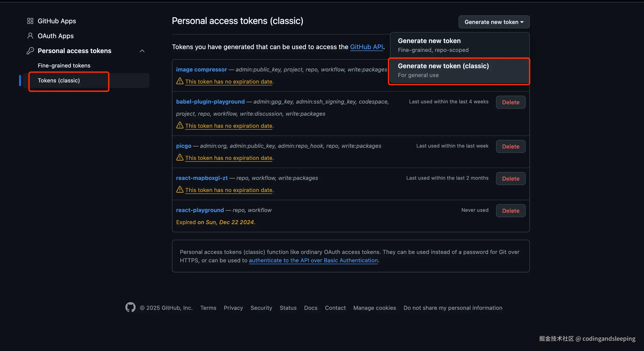Open the image compressor token

click(202, 69)
